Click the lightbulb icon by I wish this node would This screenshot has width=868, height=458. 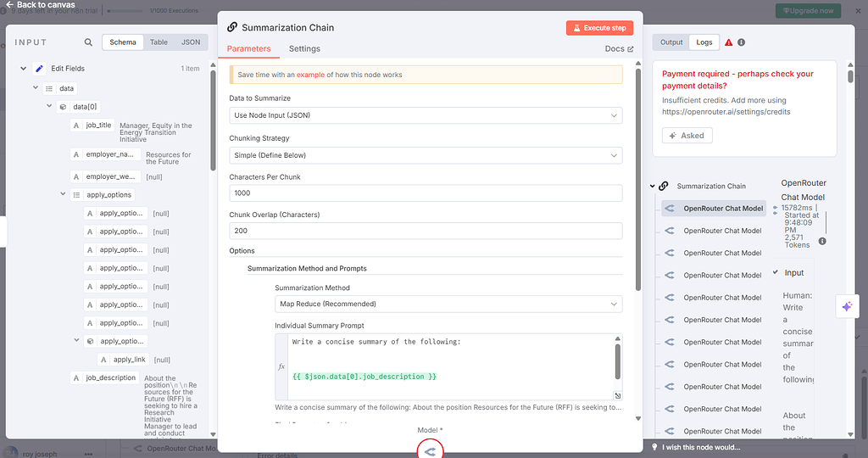[654, 447]
